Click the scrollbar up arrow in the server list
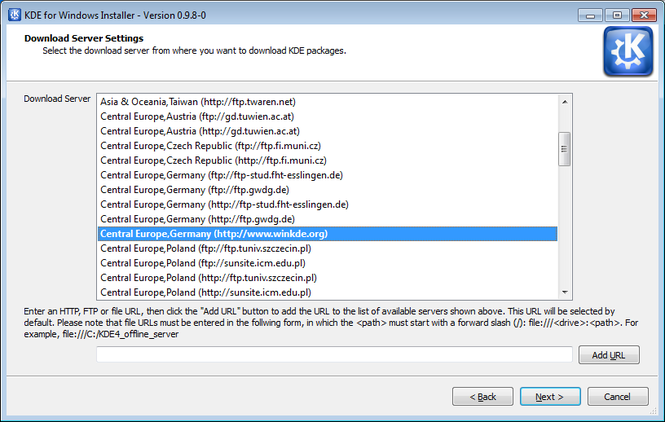 [564, 102]
